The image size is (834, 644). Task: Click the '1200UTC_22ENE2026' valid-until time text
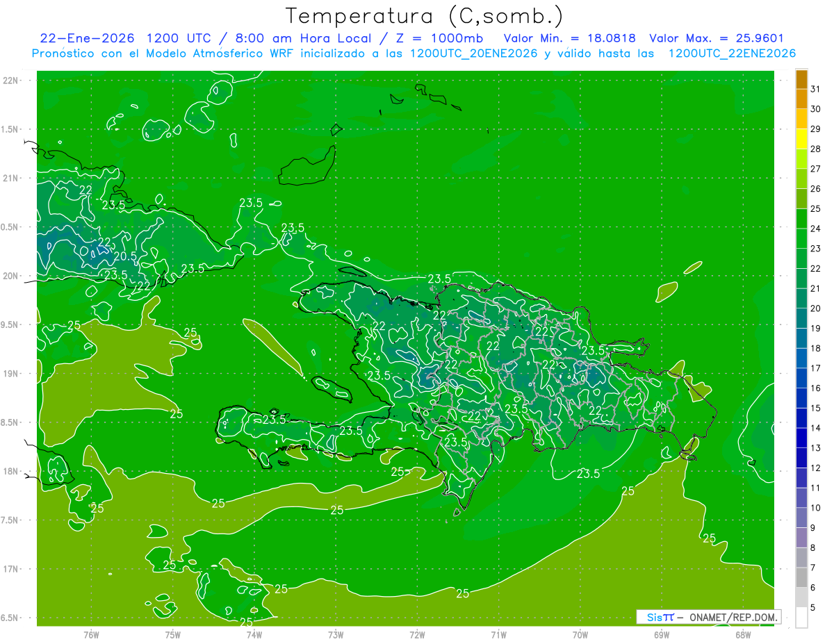[x=732, y=53]
